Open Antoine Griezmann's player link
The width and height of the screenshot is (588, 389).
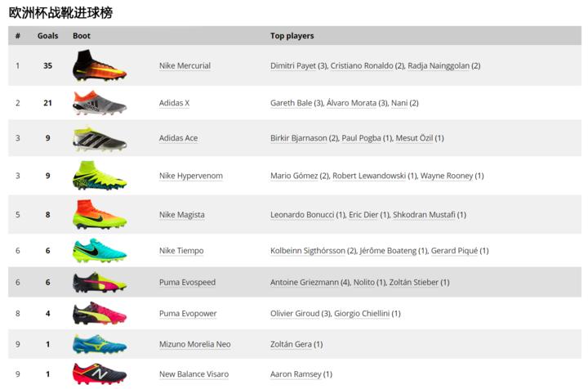(x=304, y=283)
